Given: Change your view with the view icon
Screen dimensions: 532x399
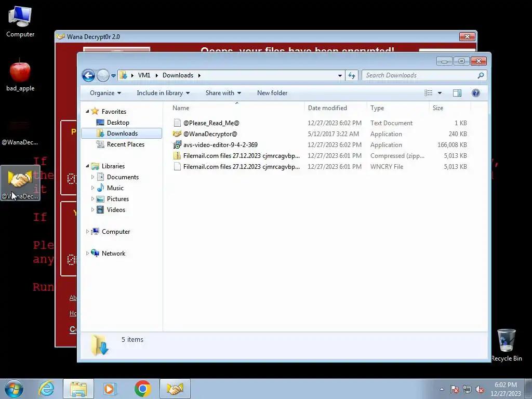Looking at the screenshot, I should 429,93.
